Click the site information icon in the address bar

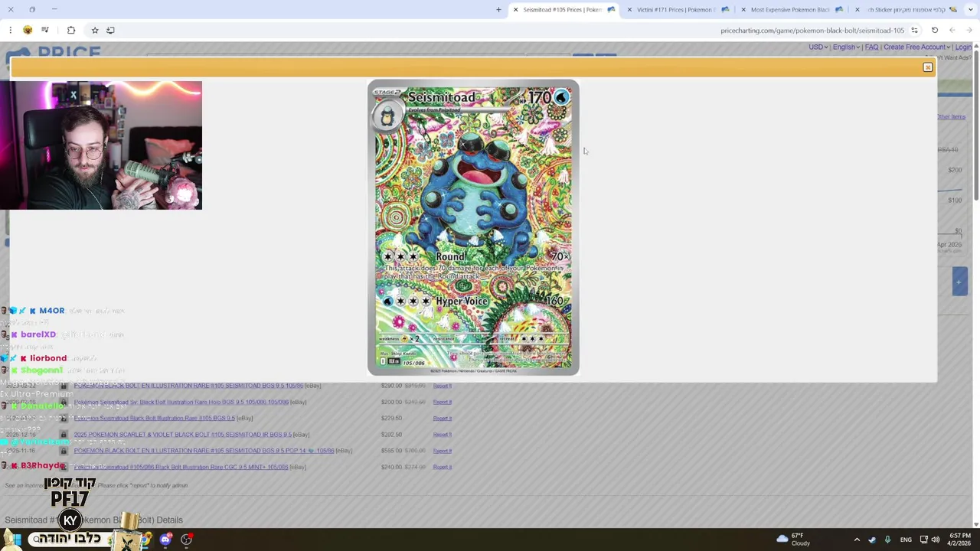(x=914, y=30)
